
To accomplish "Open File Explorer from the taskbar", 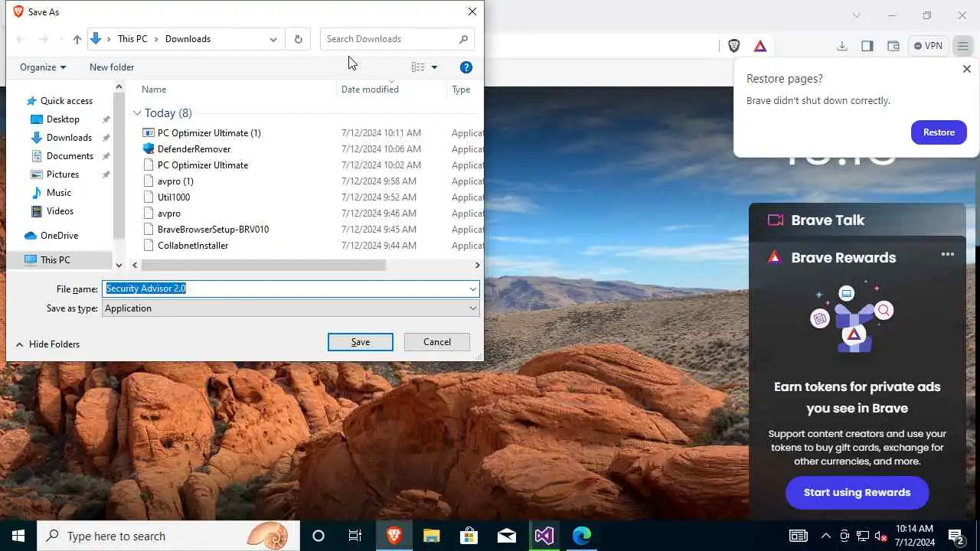I will pos(432,536).
